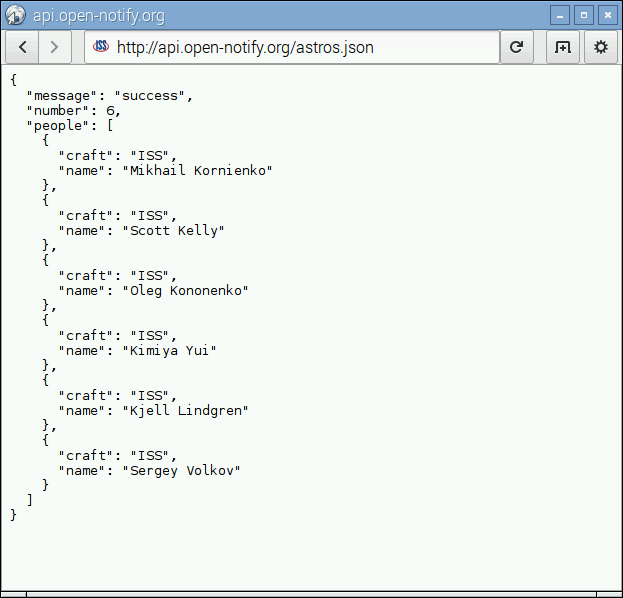This screenshot has width=623, height=598.
Task: Click the "number": 6 line
Action: pyautogui.click(x=73, y=111)
